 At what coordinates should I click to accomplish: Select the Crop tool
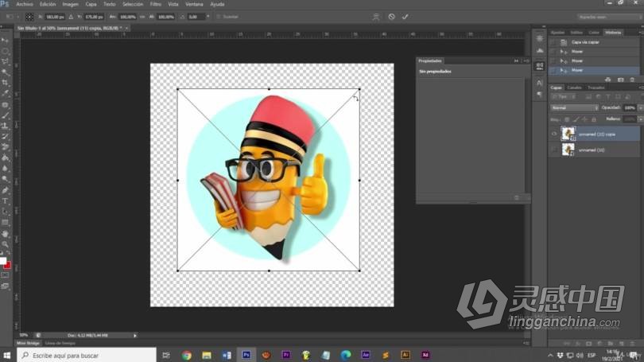5,83
